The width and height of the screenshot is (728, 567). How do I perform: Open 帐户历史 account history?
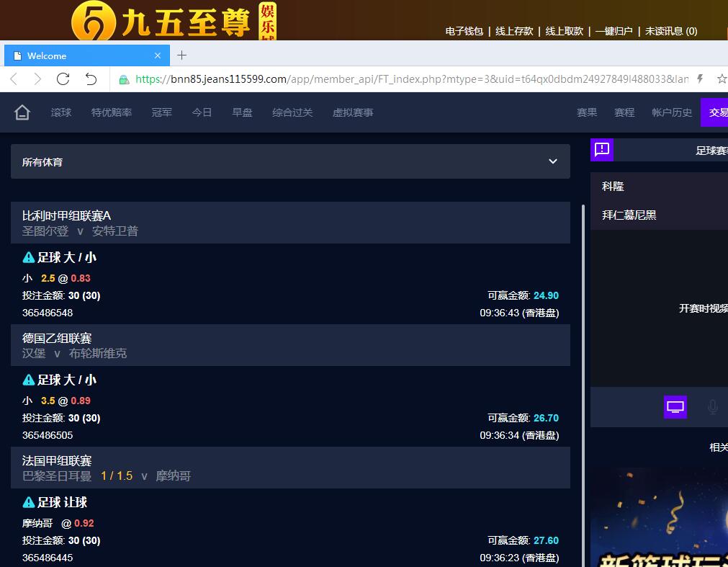point(672,112)
